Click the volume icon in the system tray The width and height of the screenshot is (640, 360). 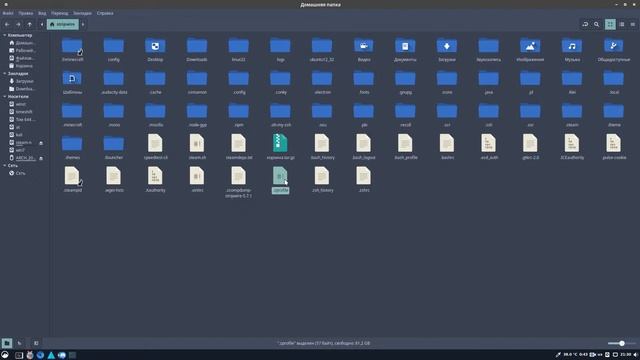[x=636, y=355]
